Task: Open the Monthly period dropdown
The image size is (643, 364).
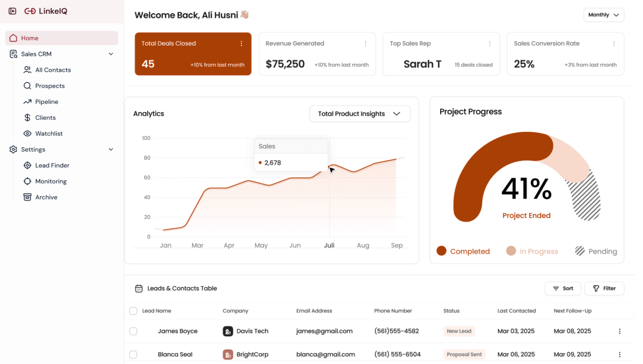Action: (x=603, y=15)
